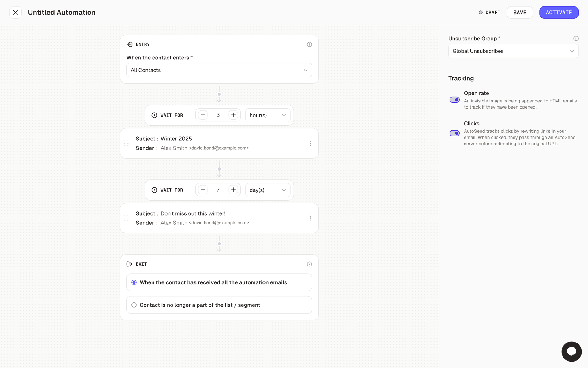Increase the 3 hour wait value
Image resolution: width=588 pixels, height=368 pixels.
[x=233, y=115]
